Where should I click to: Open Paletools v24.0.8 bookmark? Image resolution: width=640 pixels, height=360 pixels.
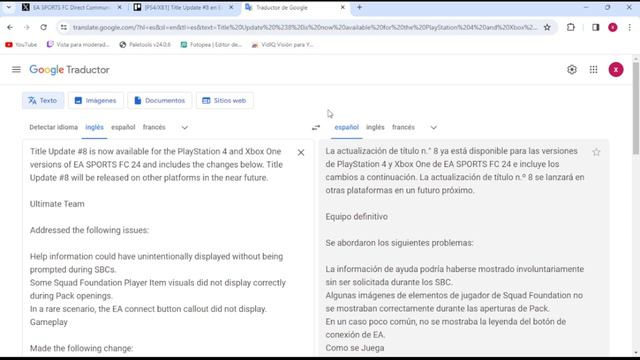(145, 44)
